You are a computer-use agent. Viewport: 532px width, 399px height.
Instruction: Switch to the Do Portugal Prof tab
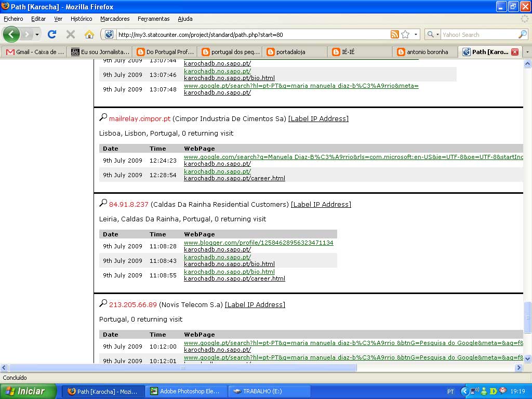pyautogui.click(x=165, y=52)
